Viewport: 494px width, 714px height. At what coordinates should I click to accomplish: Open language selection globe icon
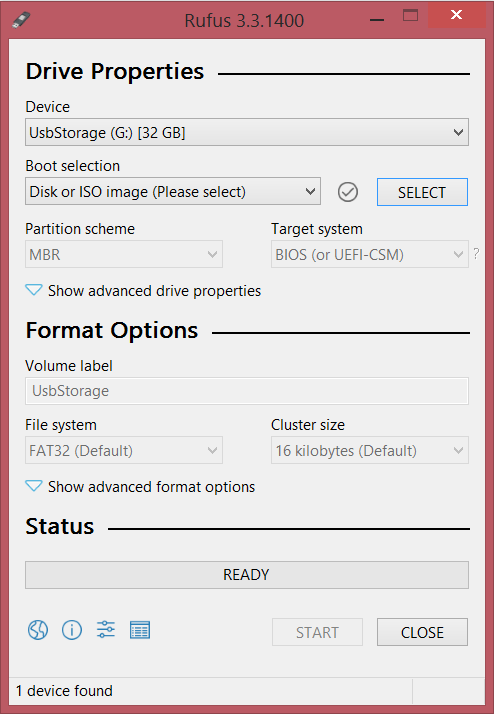click(x=38, y=631)
